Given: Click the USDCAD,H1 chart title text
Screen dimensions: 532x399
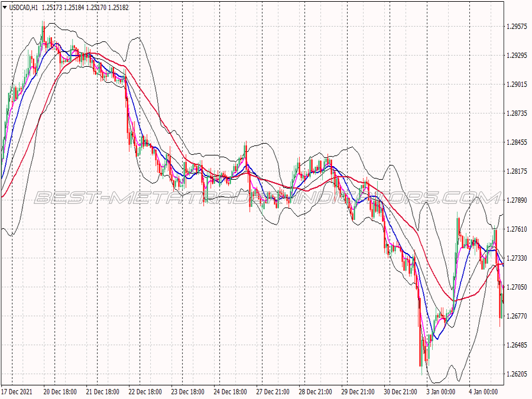Looking at the screenshot, I should point(24,8).
